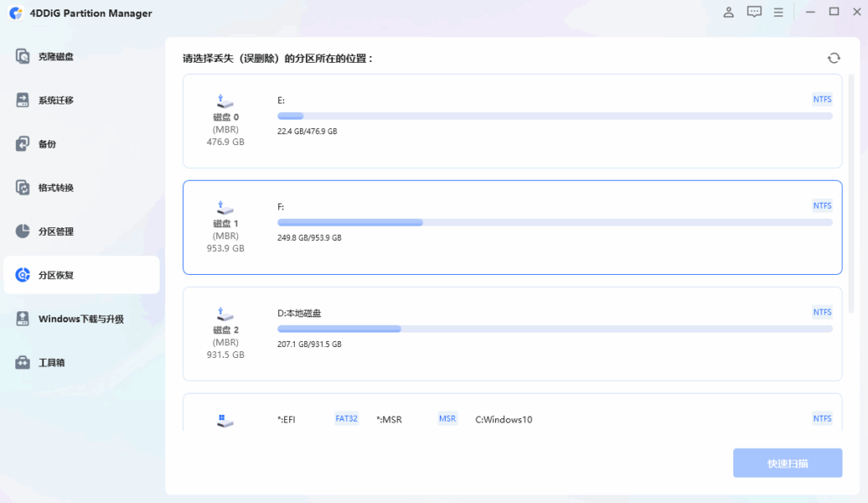Click the 磁盘 2 drive icon
868x503 pixels.
click(225, 314)
